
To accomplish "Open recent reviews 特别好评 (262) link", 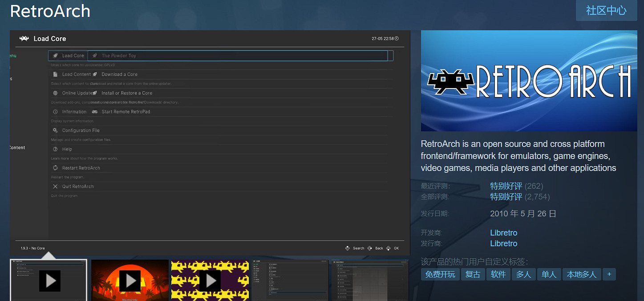I will (x=506, y=186).
